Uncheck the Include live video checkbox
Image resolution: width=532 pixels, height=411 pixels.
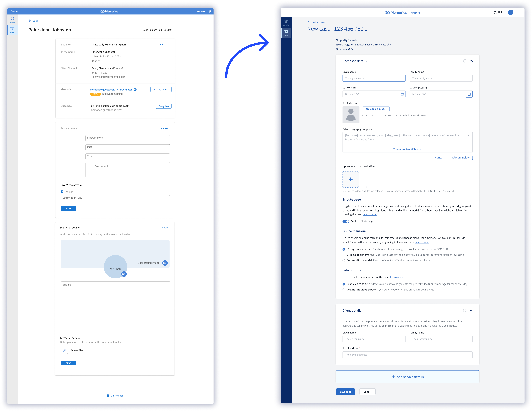pos(62,192)
